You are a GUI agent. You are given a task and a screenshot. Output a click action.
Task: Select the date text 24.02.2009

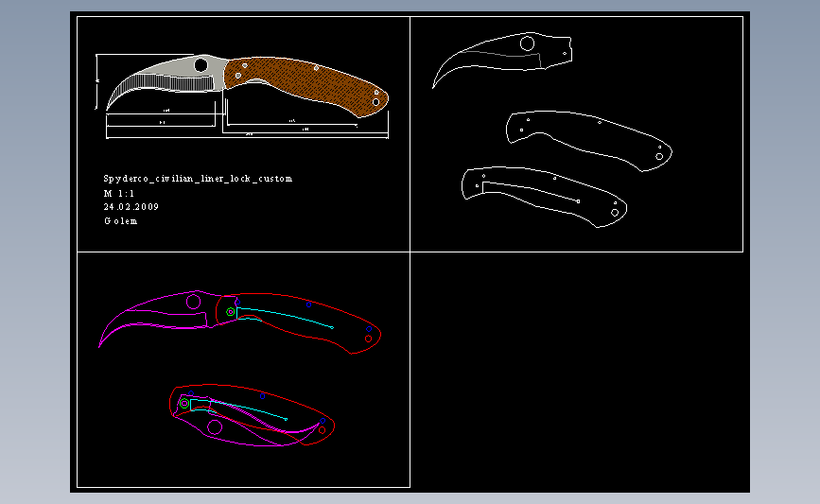click(131, 207)
